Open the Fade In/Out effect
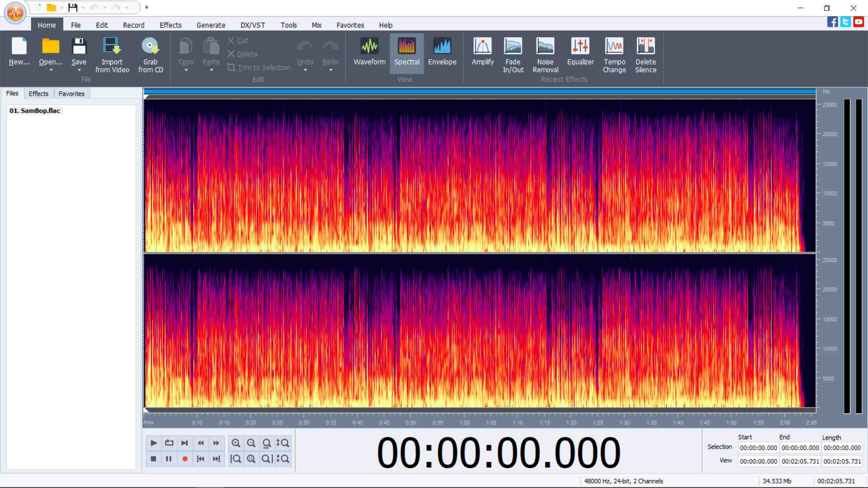868x488 pixels. pos(513,53)
